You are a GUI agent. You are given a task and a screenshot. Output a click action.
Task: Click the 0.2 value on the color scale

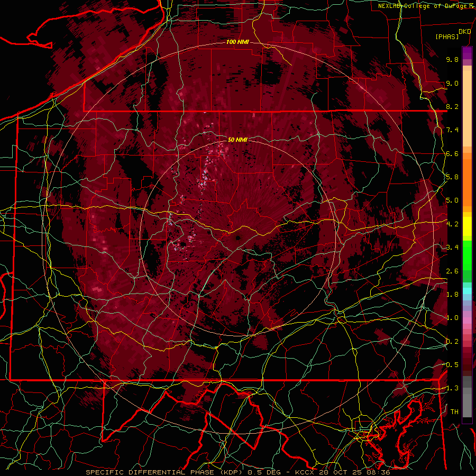pos(452,342)
